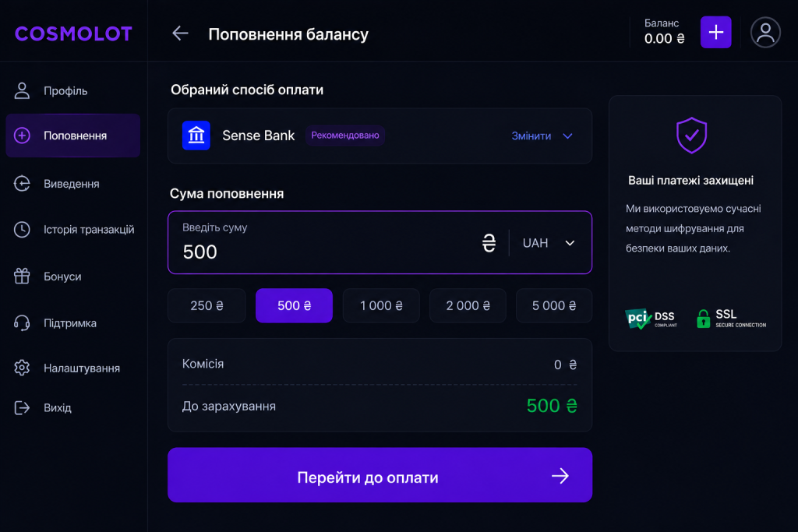Click the back arrow next to Поповнення балансу
Screen dimensions: 798x532
coord(180,33)
